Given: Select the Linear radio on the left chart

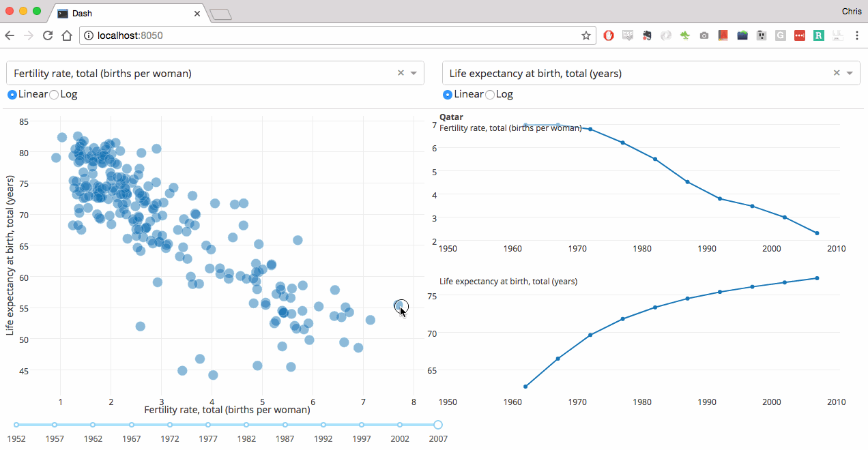Looking at the screenshot, I should (x=12, y=94).
